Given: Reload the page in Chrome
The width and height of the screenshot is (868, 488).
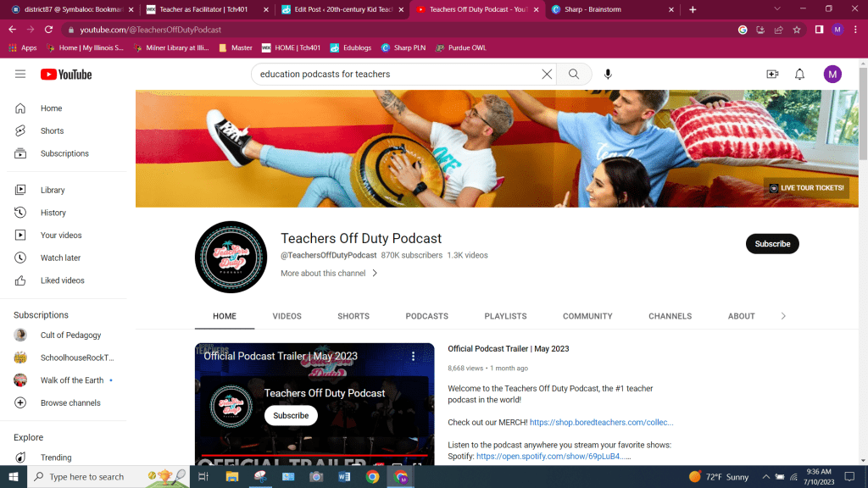Looking at the screenshot, I should coord(48,30).
